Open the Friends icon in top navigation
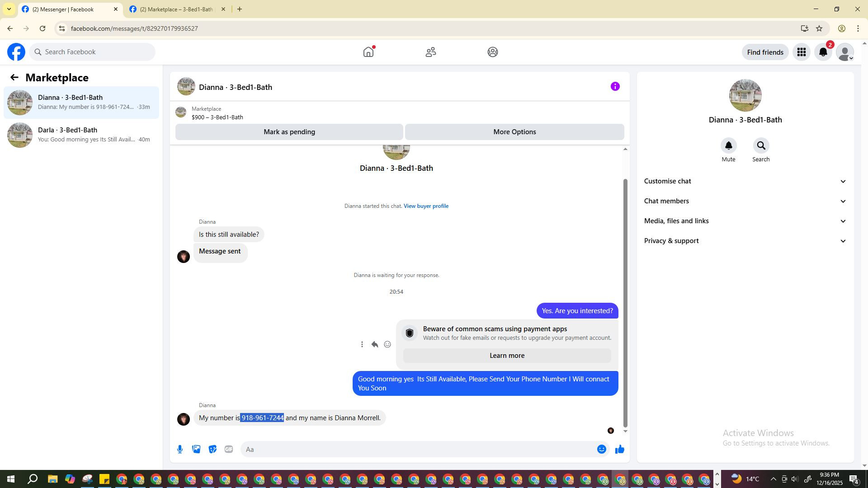 (x=431, y=52)
